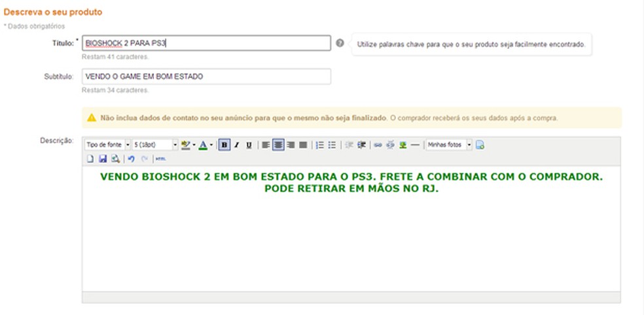The height and width of the screenshot is (315, 644).
Task: Click the 'Descreva o seu produto' heading
Action: pyautogui.click(x=53, y=12)
